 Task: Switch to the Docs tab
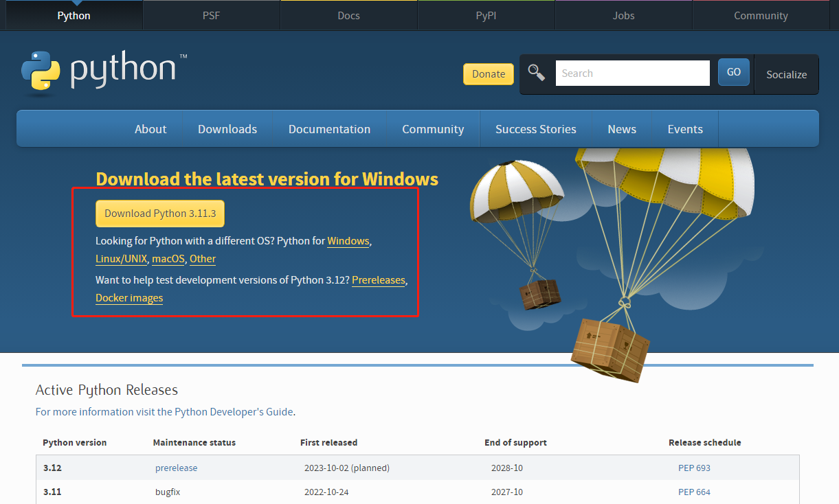[348, 15]
